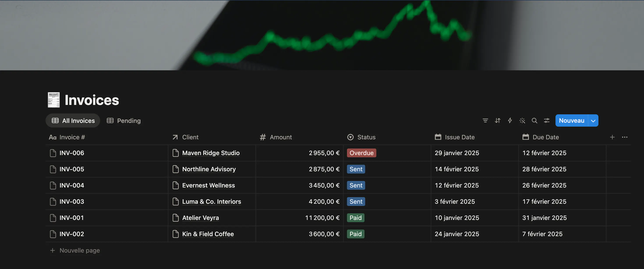Click page icon of INV-005 row
The height and width of the screenshot is (269, 644).
[x=53, y=169]
